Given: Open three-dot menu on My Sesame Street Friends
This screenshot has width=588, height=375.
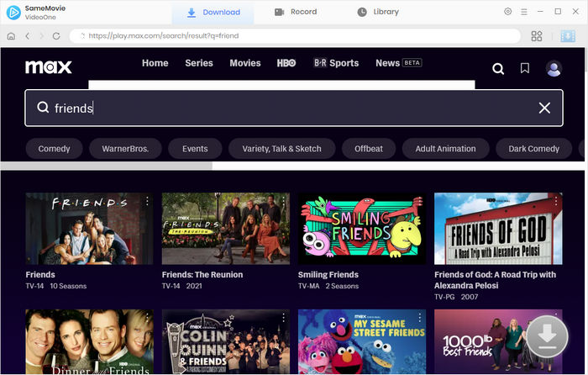Looking at the screenshot, I should click(x=420, y=318).
